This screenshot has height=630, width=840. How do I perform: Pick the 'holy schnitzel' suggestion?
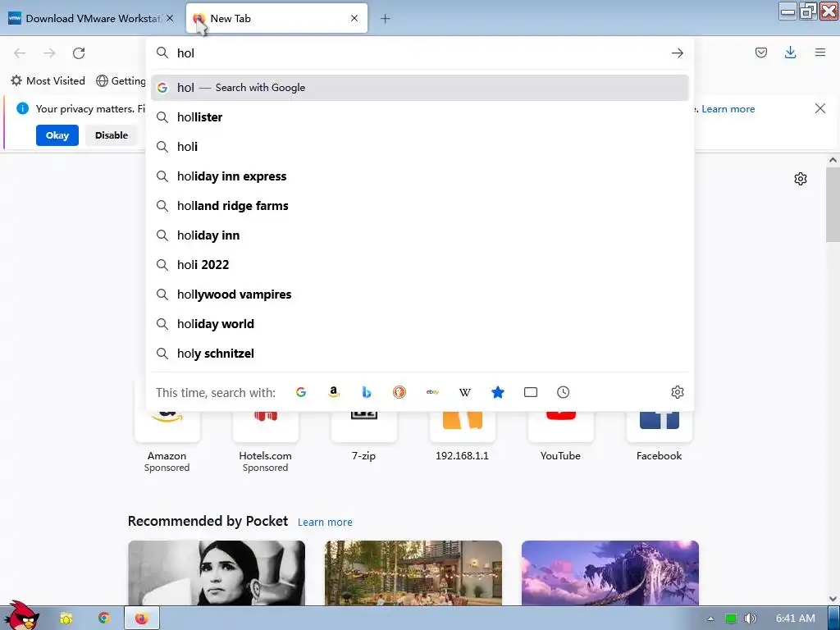(x=419, y=354)
